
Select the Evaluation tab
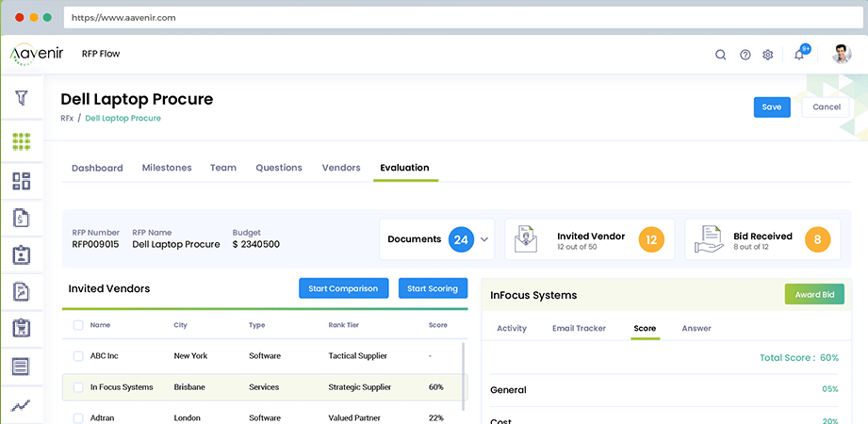(x=404, y=167)
